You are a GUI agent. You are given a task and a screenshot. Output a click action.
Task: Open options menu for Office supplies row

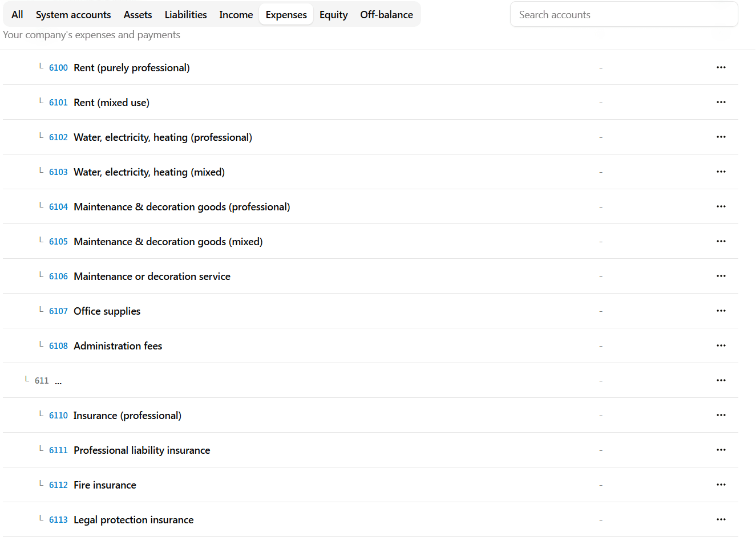(x=721, y=311)
